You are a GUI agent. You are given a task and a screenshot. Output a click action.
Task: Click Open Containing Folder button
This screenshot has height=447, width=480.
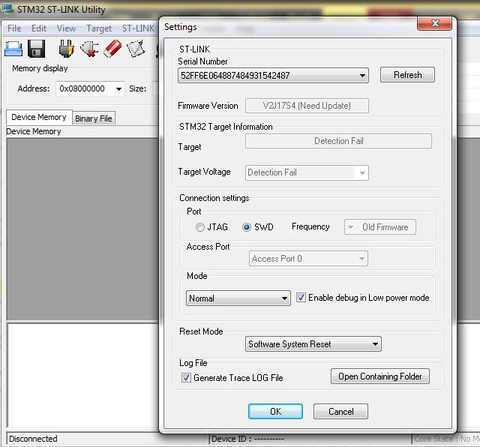click(380, 376)
